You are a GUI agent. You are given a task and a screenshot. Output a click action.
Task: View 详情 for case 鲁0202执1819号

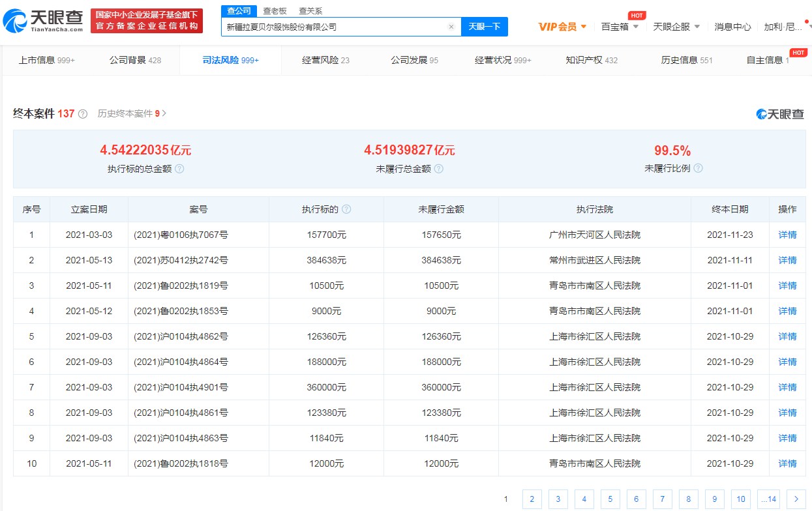(787, 285)
